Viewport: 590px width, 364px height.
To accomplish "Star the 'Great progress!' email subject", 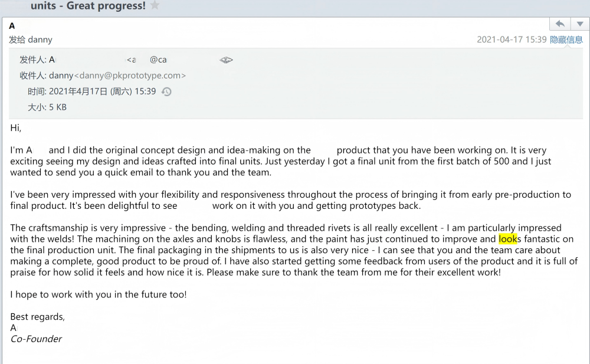I will pyautogui.click(x=155, y=6).
